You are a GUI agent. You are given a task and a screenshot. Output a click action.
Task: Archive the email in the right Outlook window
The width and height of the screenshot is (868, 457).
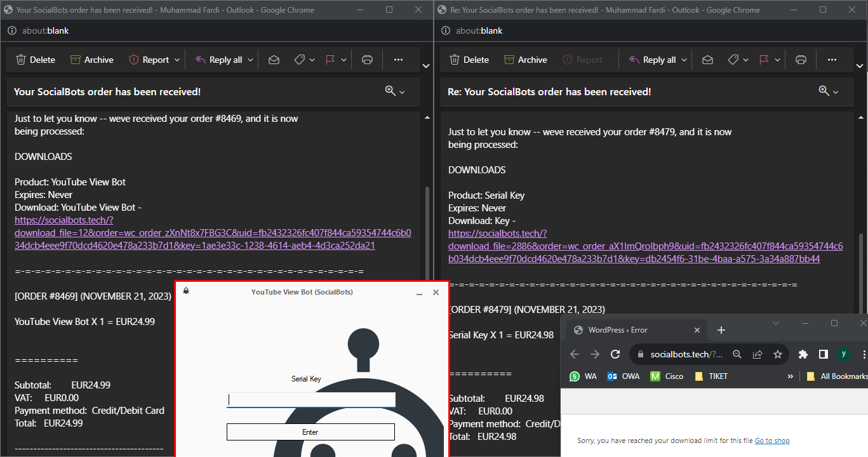[526, 60]
